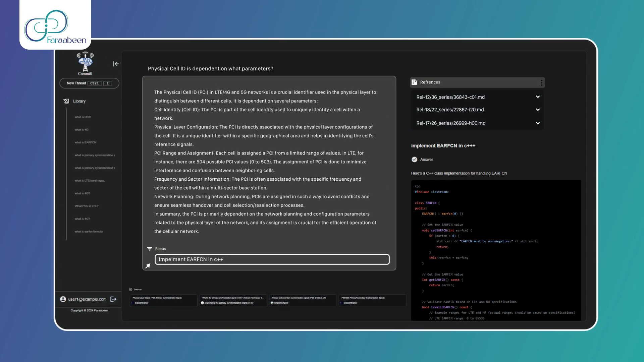Open the Refrences three-dot menu
Viewport: 644px width, 362px height.
point(541,82)
